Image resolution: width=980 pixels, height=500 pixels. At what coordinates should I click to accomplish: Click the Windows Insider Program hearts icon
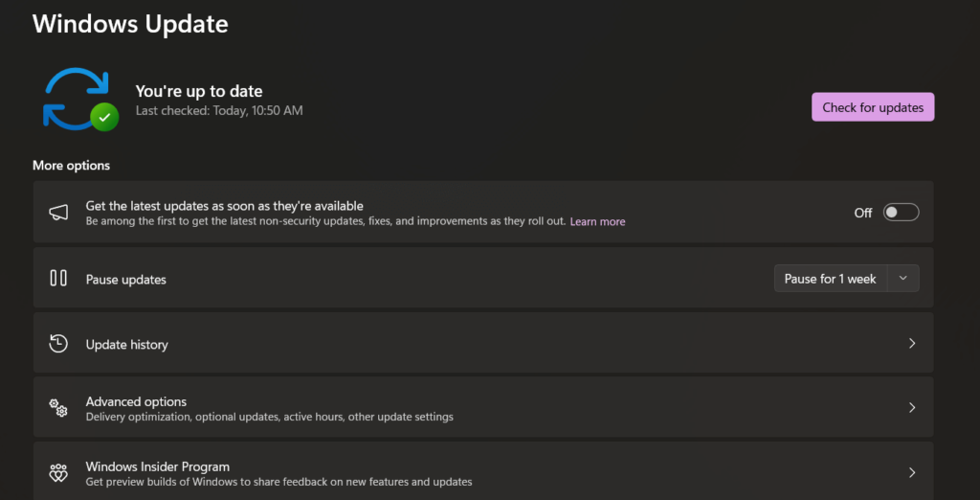(58, 473)
